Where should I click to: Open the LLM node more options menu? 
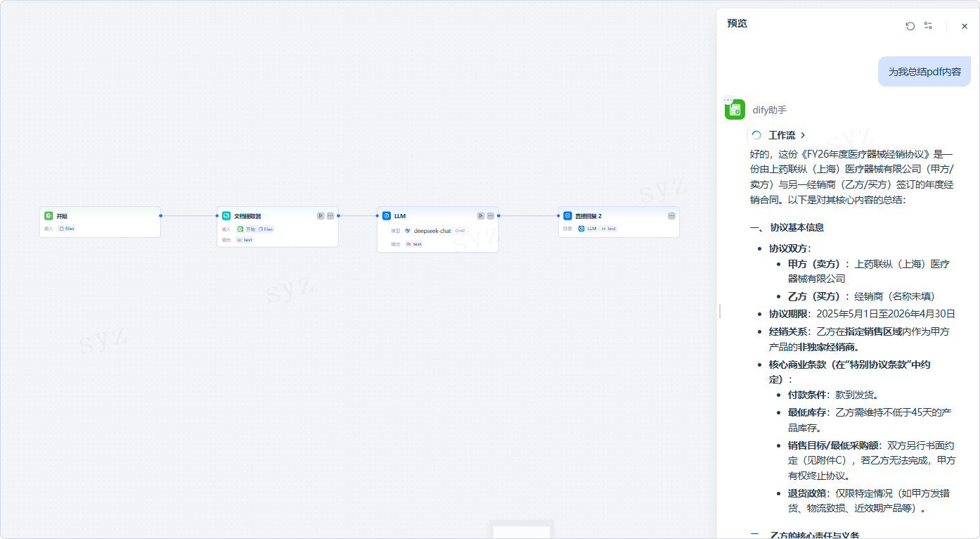[x=491, y=216]
